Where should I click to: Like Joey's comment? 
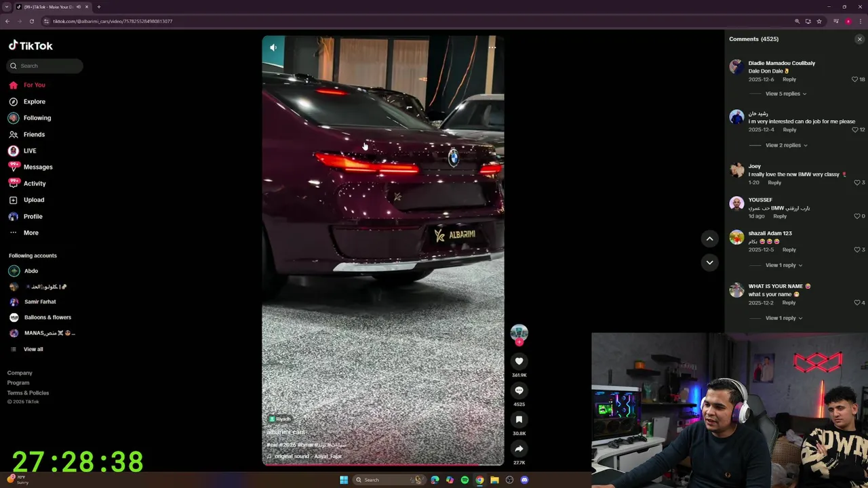(857, 182)
